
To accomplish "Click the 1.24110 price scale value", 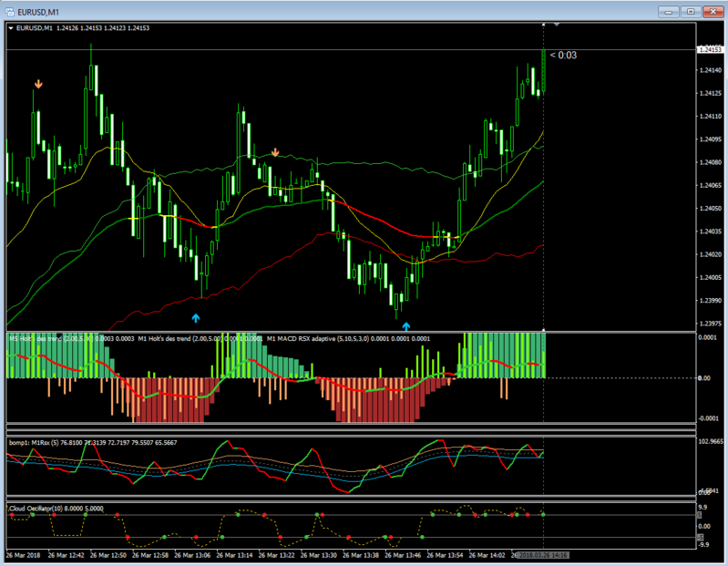I will click(x=711, y=117).
